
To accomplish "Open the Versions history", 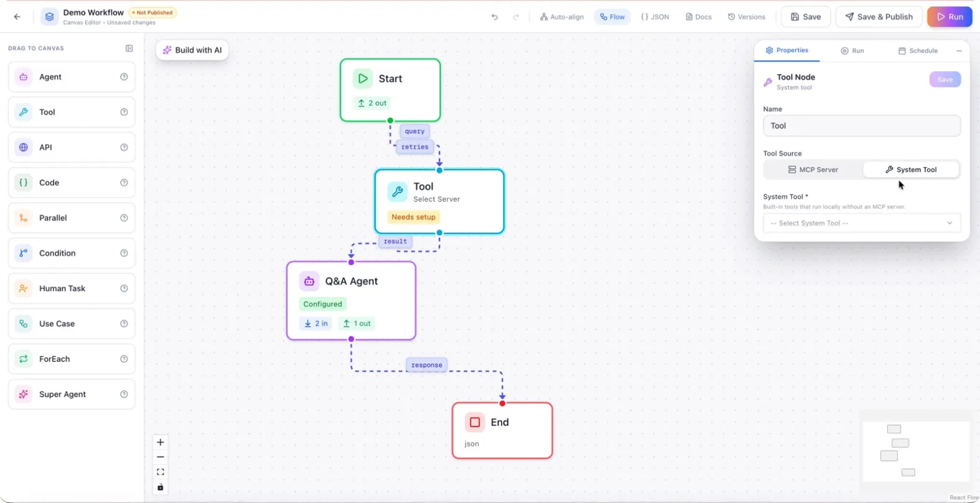I will 747,17.
